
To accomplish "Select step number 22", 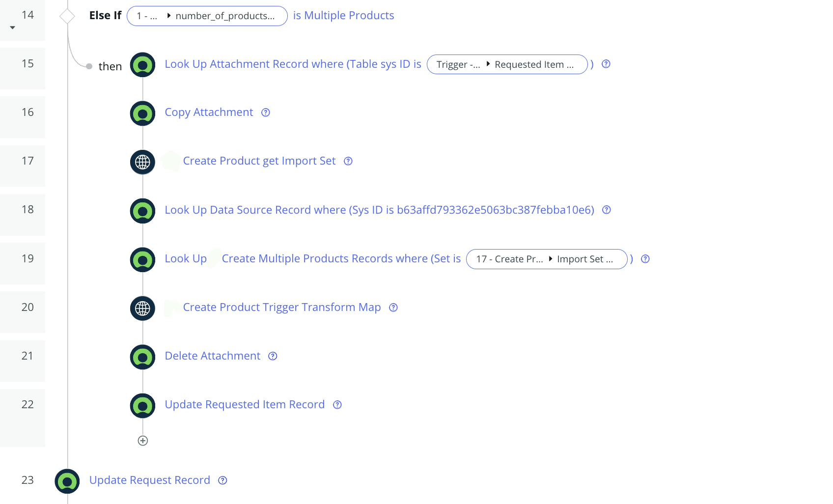I will click(x=28, y=405).
